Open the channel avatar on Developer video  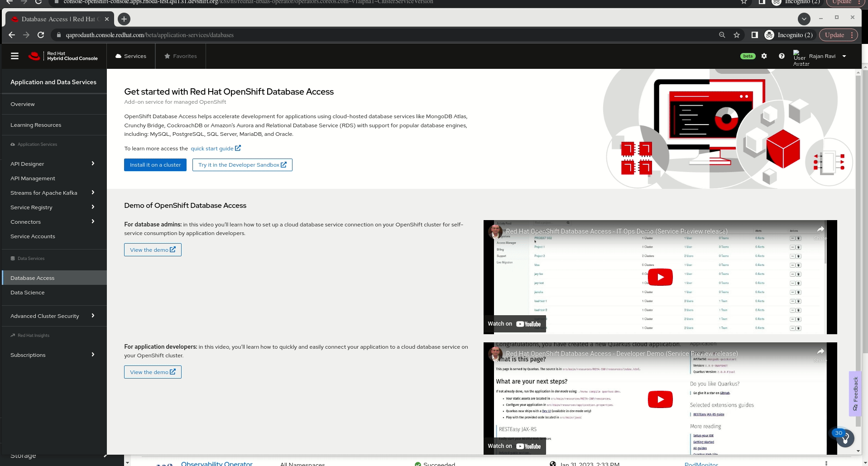click(x=495, y=354)
